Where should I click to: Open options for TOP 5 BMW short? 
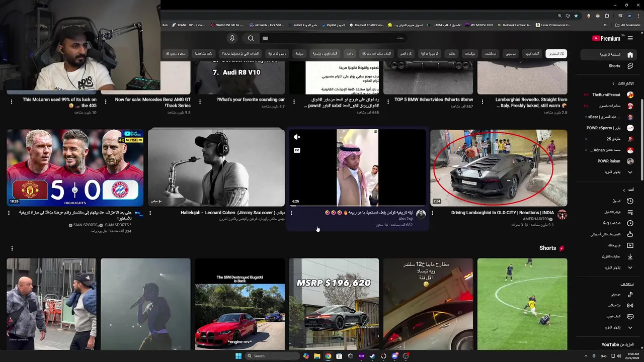[x=388, y=101]
